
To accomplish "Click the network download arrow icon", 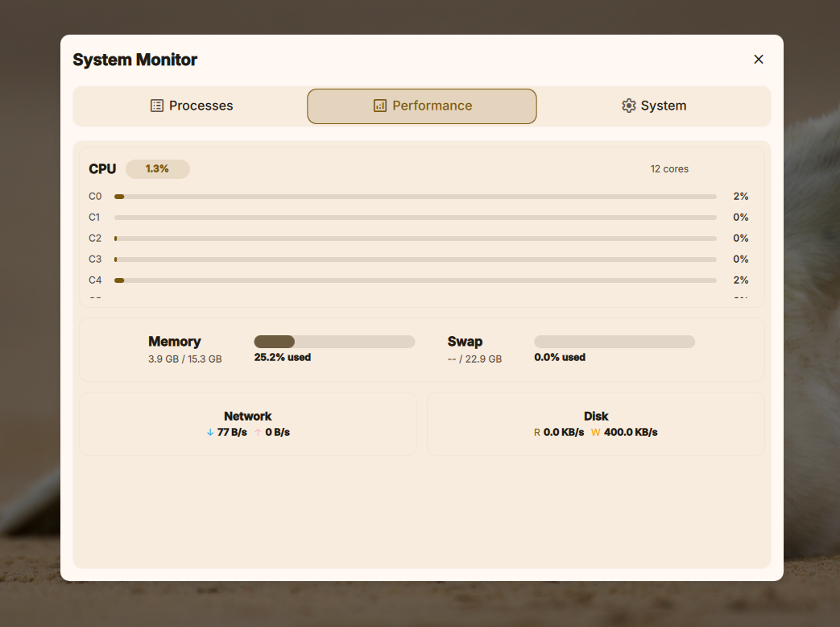I will [x=210, y=432].
